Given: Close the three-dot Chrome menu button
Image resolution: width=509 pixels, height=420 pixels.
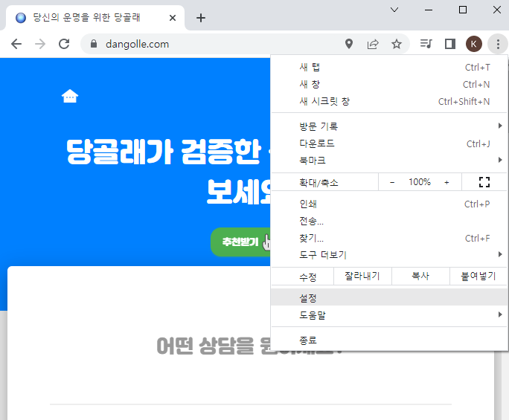Looking at the screenshot, I should 498,44.
